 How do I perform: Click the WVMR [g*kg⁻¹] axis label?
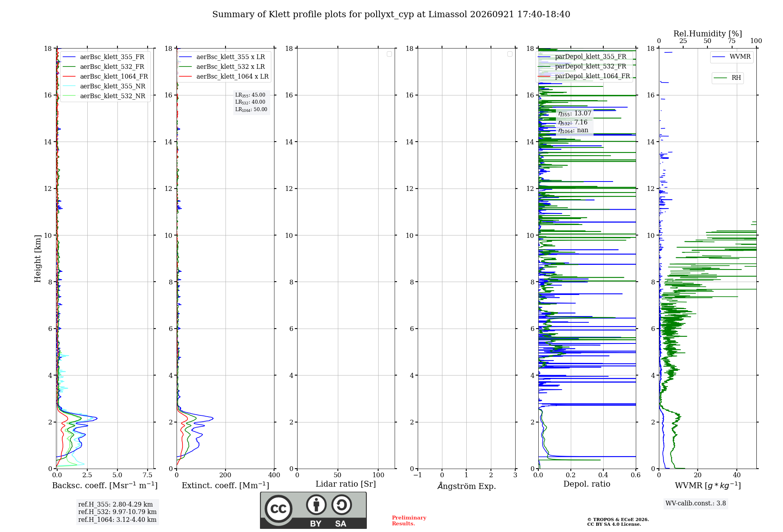[x=708, y=485]
